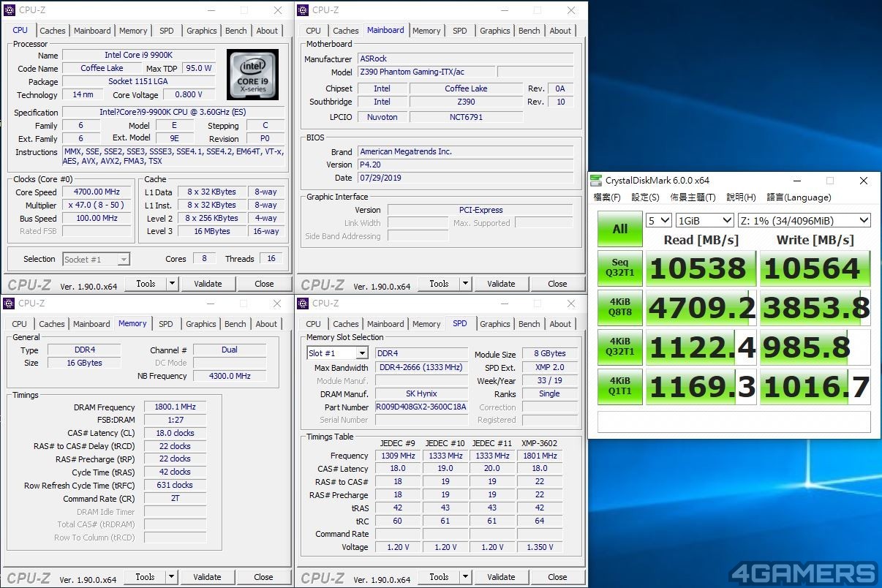Click empty comment field in CrystalDiskMark
Image resolution: width=882 pixels, height=588 pixels.
[734, 422]
